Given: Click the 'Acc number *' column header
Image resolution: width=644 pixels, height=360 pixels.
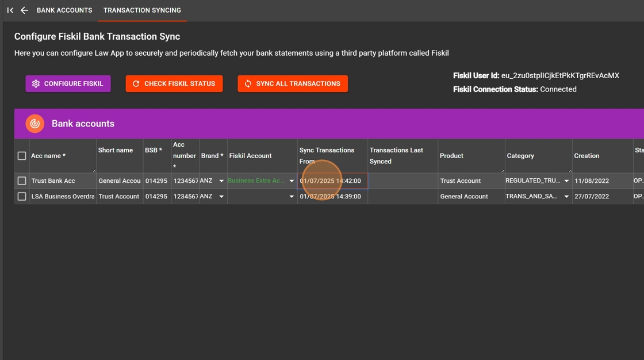Looking at the screenshot, I should click(x=185, y=156).
